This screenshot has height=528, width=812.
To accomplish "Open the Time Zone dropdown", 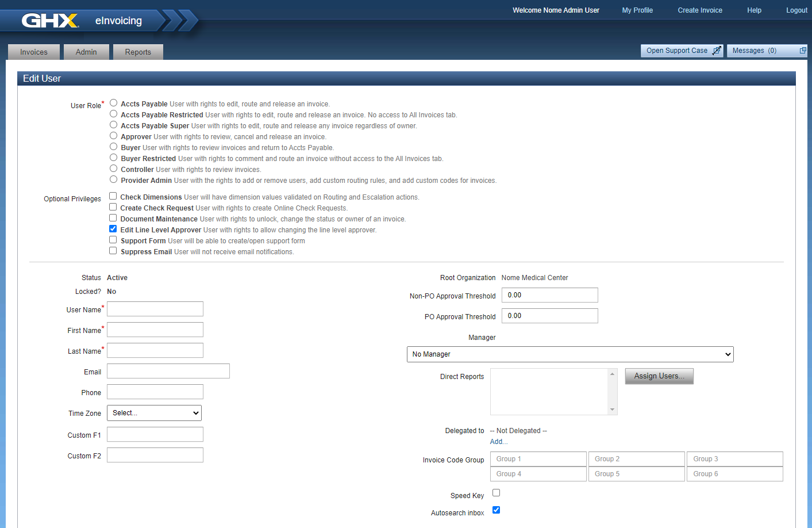I will click(154, 413).
